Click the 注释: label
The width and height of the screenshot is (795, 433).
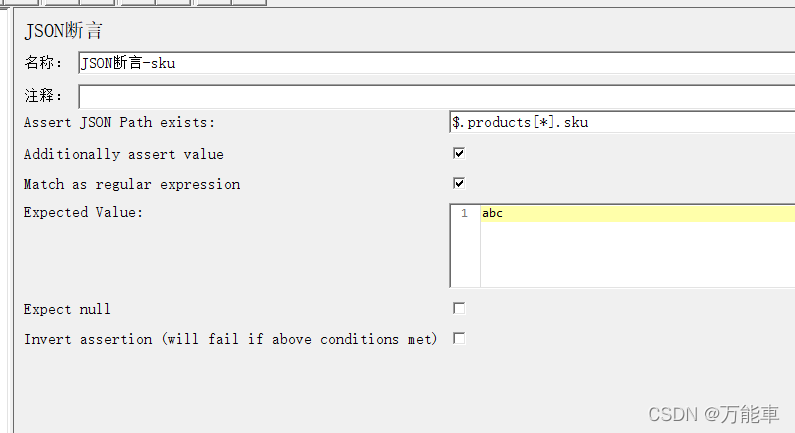43,96
